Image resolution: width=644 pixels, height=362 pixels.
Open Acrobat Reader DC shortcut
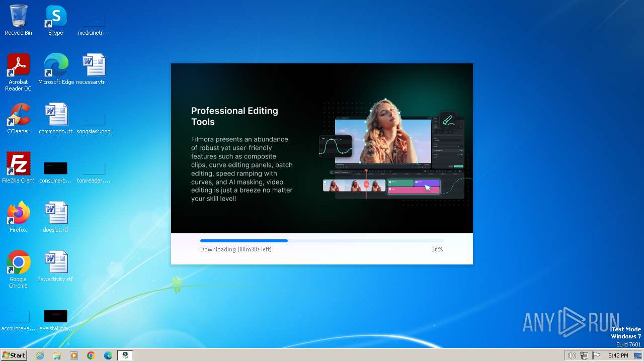18,72
